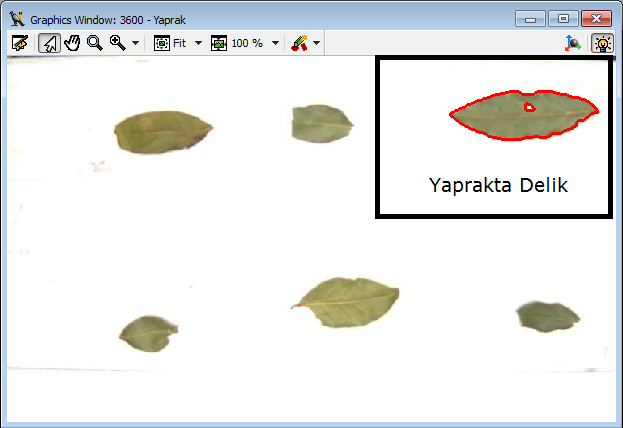The image size is (623, 428).
Task: Choose the zoom-in plus magnifier tool
Action: pos(118,43)
